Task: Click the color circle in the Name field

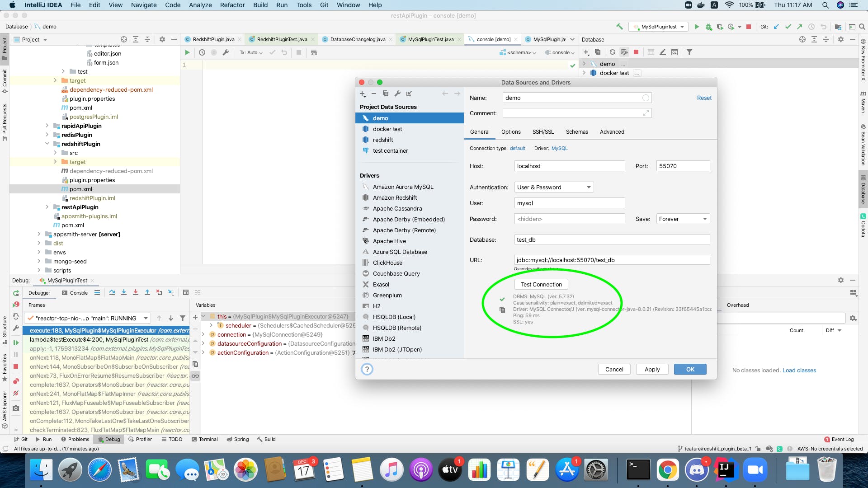Action: point(646,98)
